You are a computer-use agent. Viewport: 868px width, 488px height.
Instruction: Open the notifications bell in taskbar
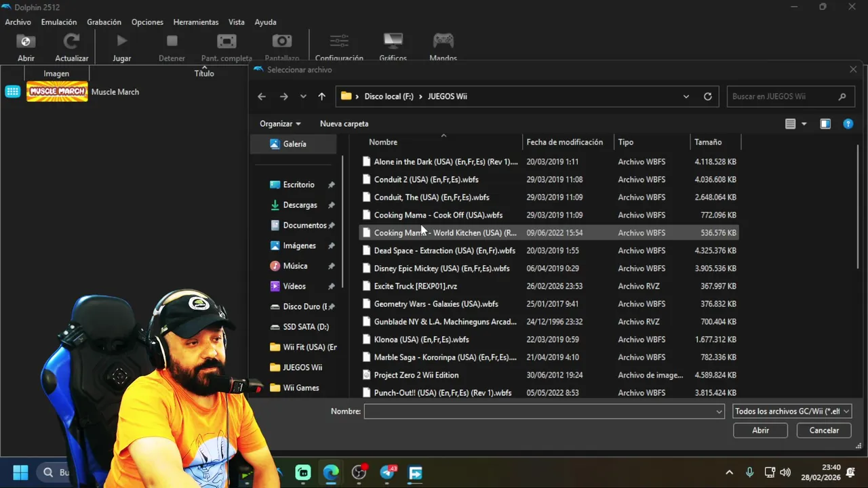click(x=850, y=472)
